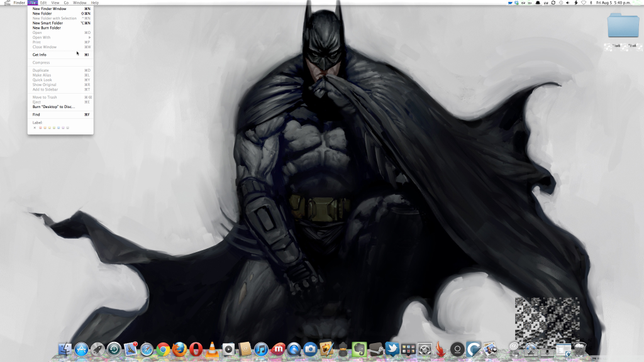Image resolution: width=644 pixels, height=362 pixels.
Task: Open Google Chrome from the dock
Action: pyautogui.click(x=164, y=349)
